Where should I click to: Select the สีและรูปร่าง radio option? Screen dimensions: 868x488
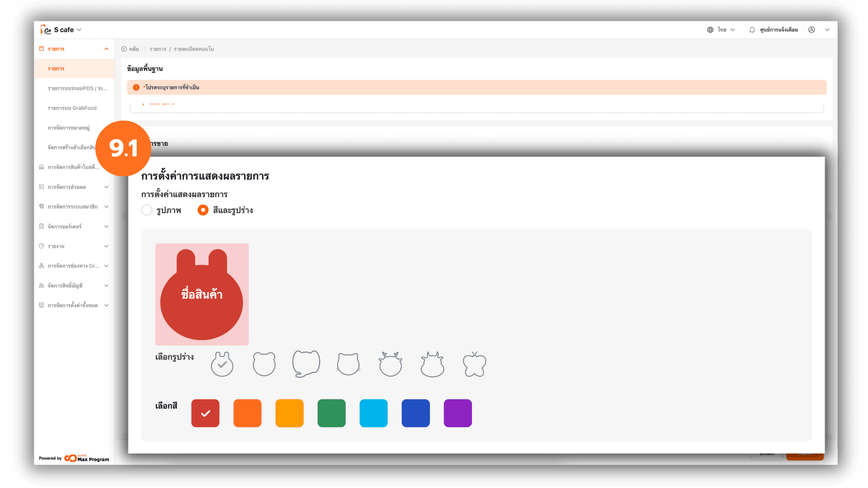coord(225,210)
